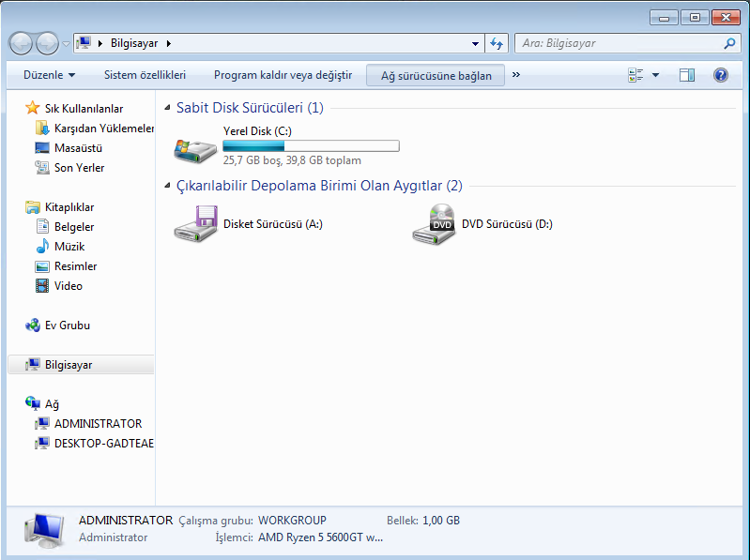
Task: Click the 1,00 GB Bellek value
Action: tap(441, 521)
